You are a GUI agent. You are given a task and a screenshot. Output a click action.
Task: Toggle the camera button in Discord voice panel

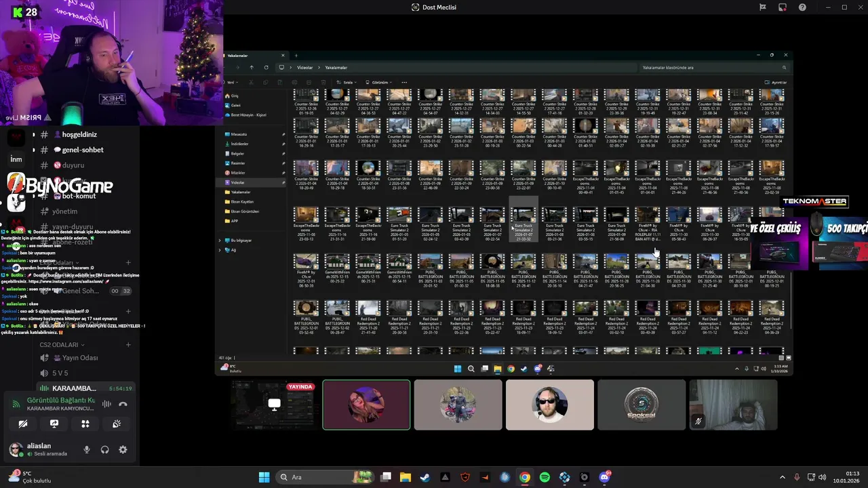(23, 424)
